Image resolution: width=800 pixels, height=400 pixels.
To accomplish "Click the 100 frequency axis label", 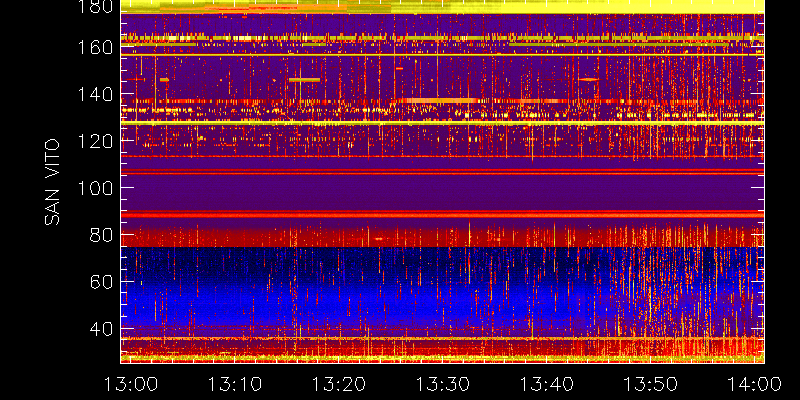I will (95, 188).
